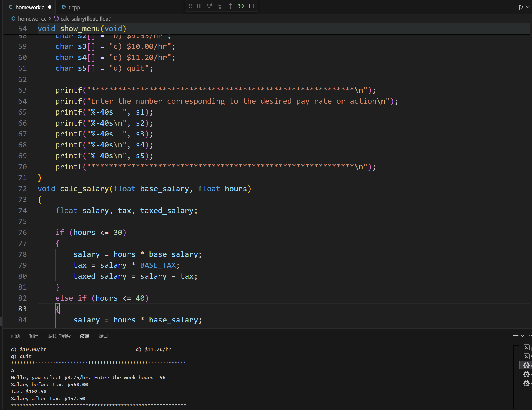Expand the new terminal profile dropdown

coord(523,336)
